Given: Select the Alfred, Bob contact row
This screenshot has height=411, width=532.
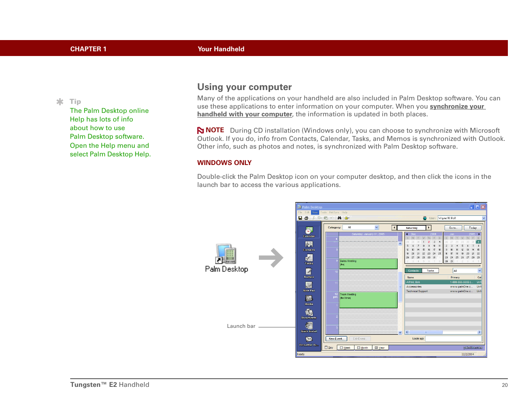Looking at the screenshot, I should pyautogui.click(x=443, y=282).
